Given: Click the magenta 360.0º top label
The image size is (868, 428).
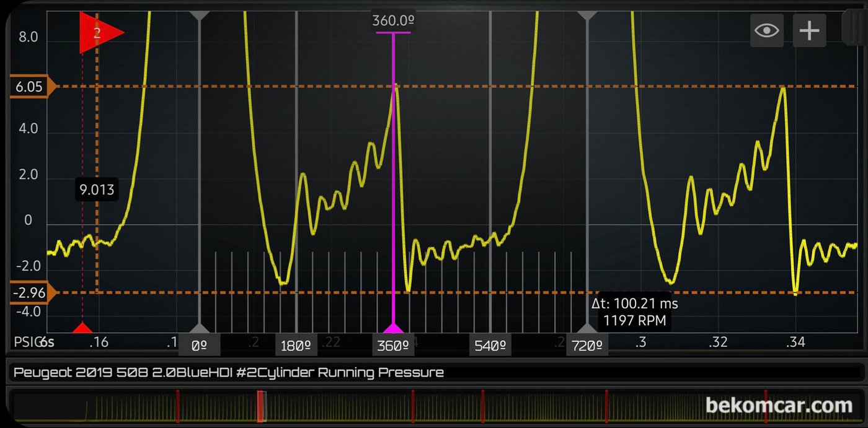Looking at the screenshot, I should 393,21.
